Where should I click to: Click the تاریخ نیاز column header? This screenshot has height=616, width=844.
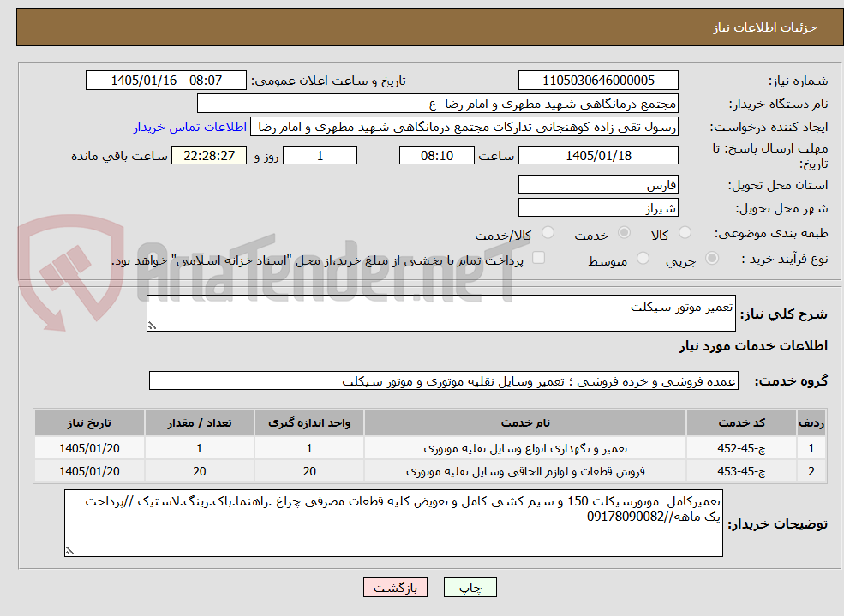pyautogui.click(x=89, y=423)
